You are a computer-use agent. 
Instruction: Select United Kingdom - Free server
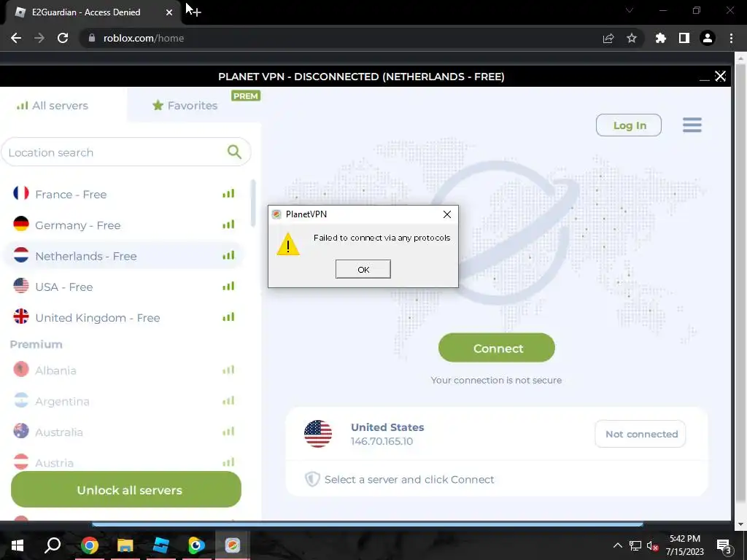point(125,318)
